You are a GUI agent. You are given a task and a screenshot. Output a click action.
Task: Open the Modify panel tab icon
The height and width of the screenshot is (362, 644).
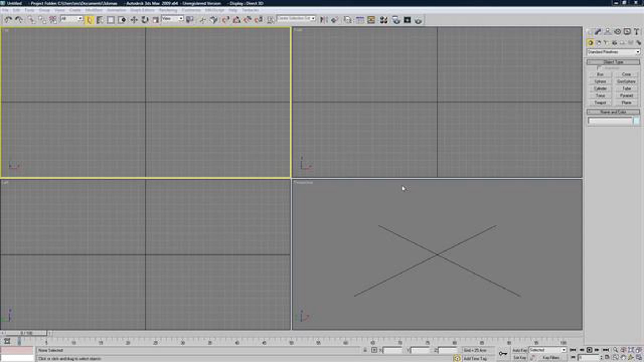click(598, 32)
